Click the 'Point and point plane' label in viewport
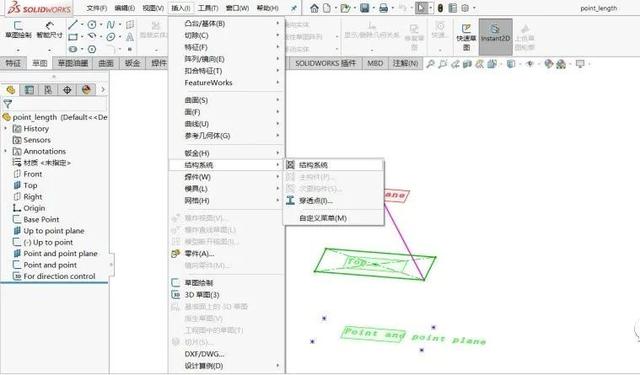 click(414, 336)
